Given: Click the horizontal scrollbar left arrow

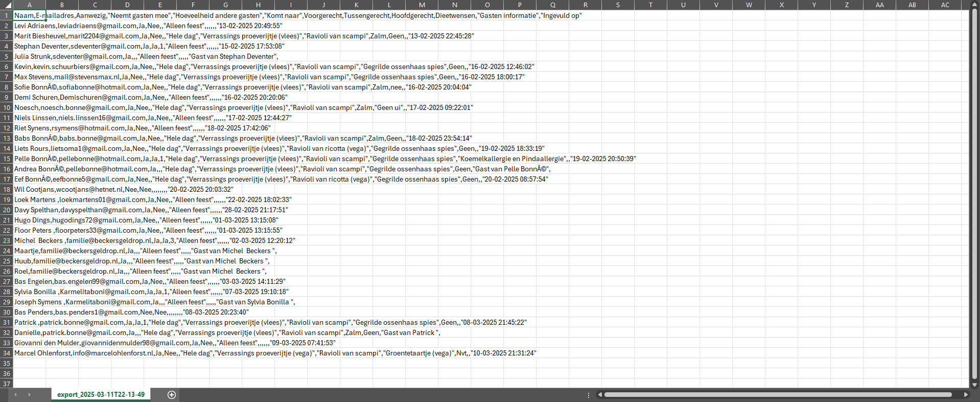Looking at the screenshot, I should [x=600, y=394].
